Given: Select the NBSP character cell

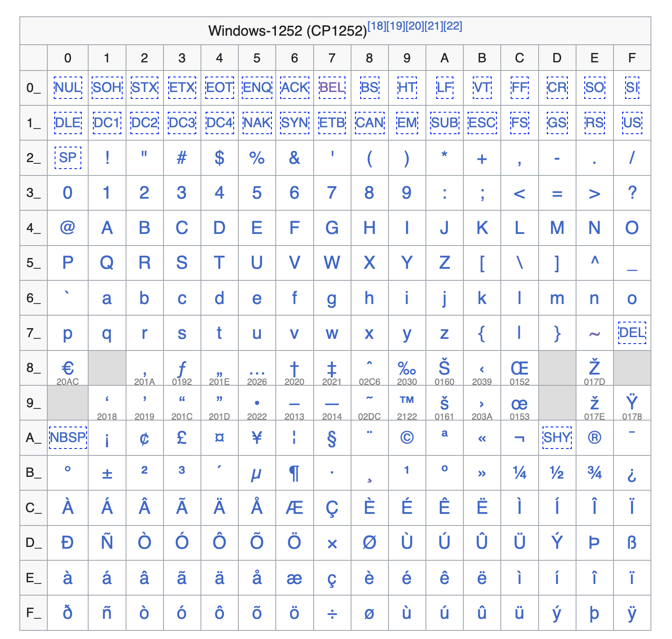Looking at the screenshot, I should pyautogui.click(x=68, y=438).
